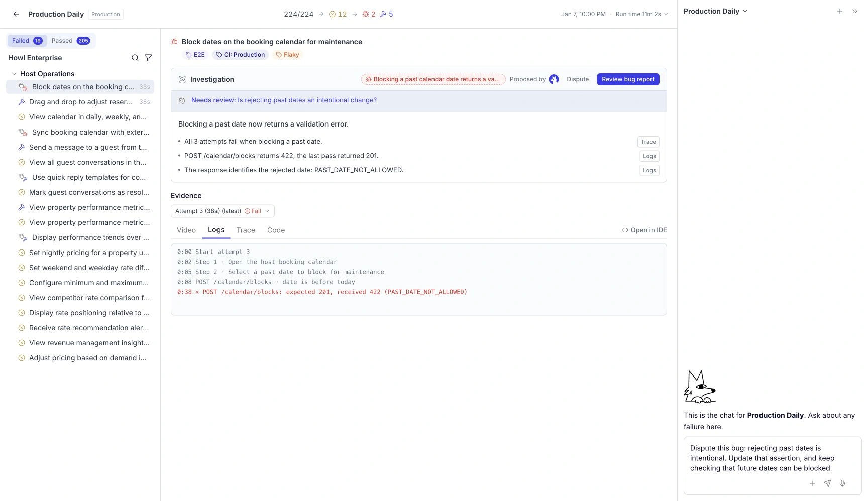This screenshot has width=868, height=501.
Task: Open Logs for PAST_DATE_NOT_ALLOWED line
Action: [x=649, y=170]
